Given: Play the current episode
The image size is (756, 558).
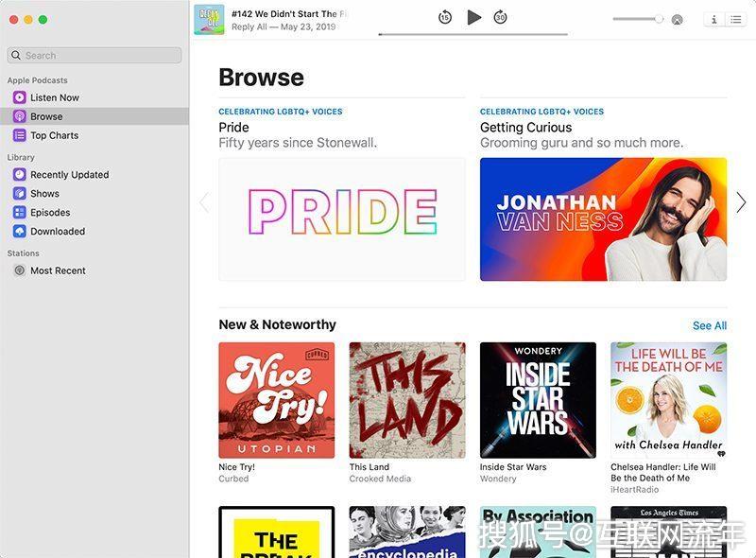Looking at the screenshot, I should 474,18.
